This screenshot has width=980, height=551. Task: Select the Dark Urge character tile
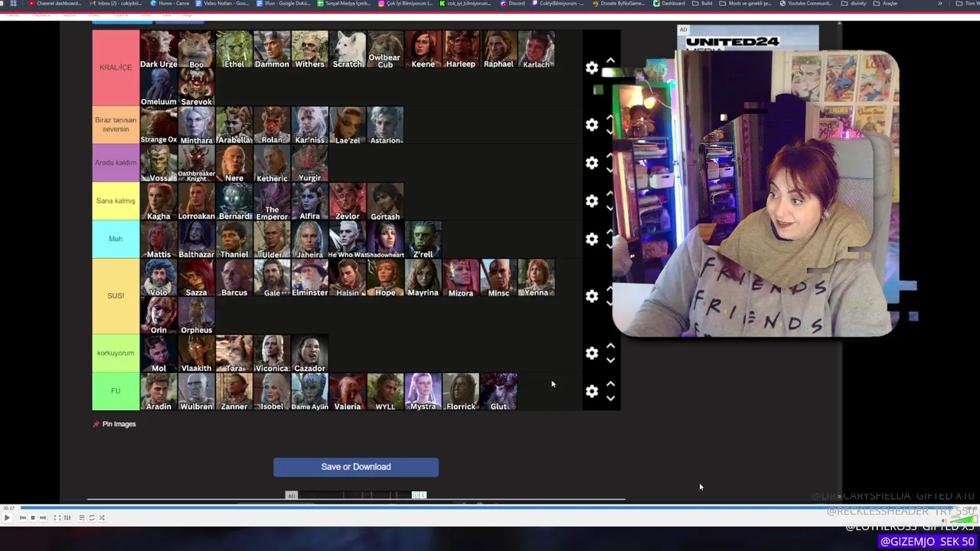158,49
